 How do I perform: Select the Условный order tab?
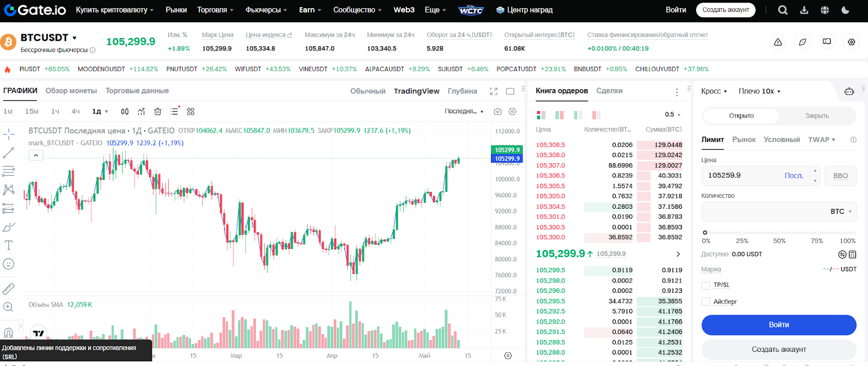click(782, 139)
